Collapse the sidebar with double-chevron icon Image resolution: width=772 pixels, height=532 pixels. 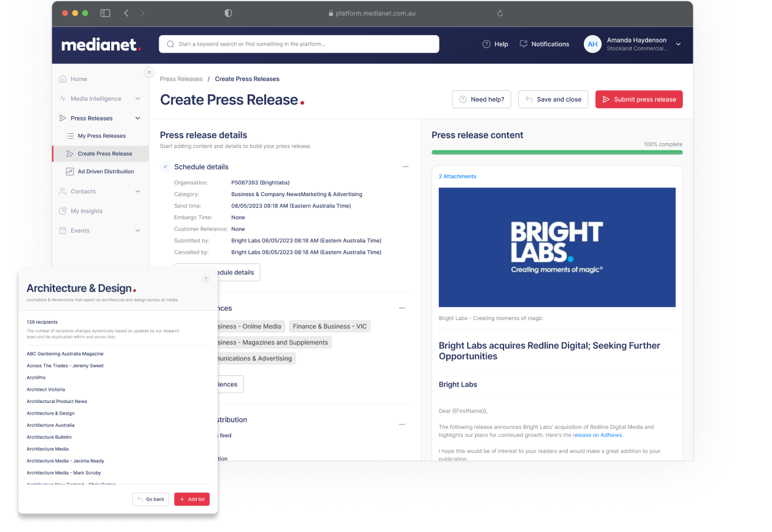click(149, 72)
